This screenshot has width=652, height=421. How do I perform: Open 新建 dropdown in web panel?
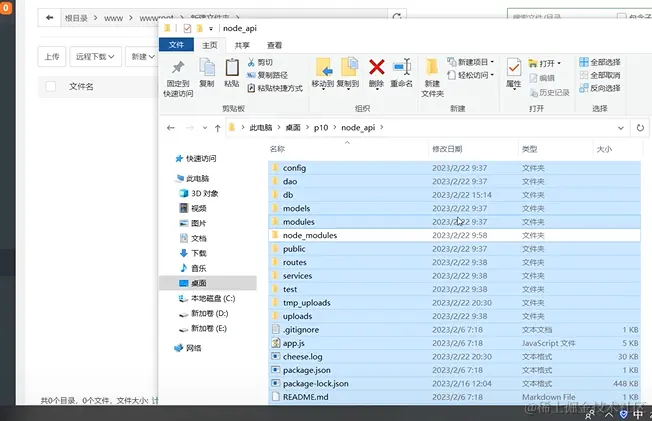click(142, 57)
